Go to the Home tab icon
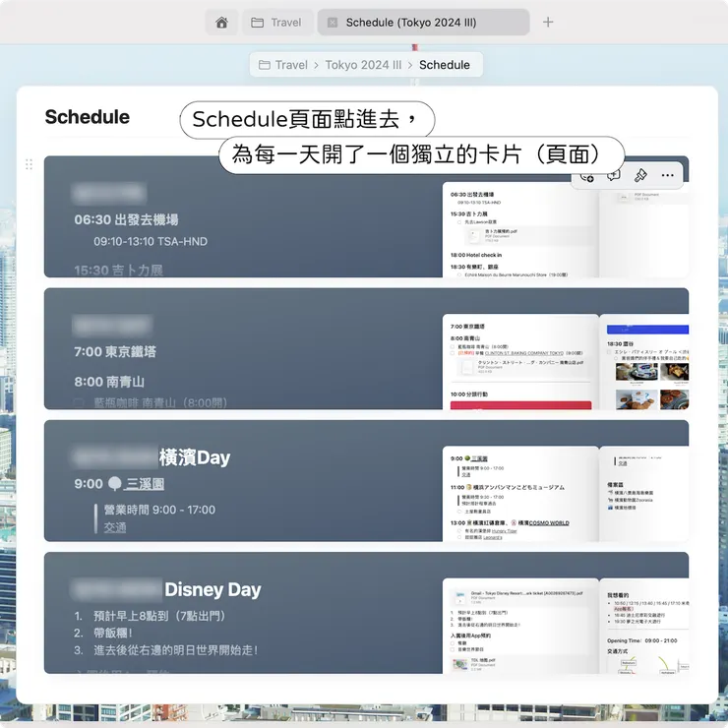 (221, 23)
